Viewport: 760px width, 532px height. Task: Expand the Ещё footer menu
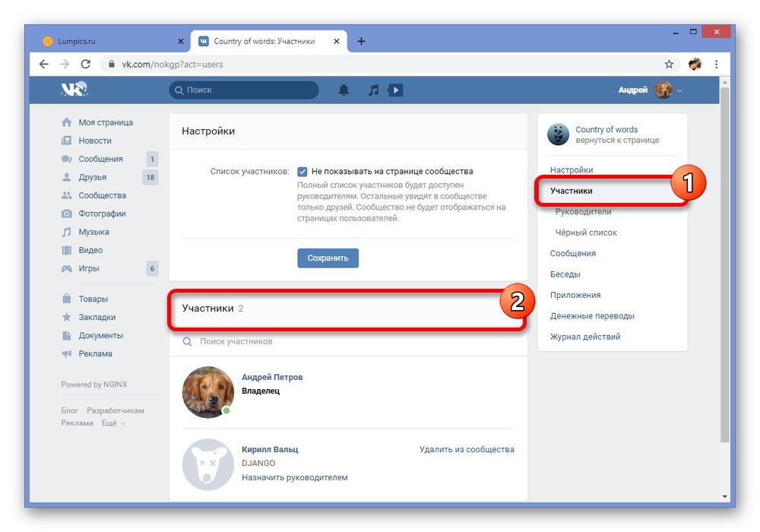coord(113,423)
